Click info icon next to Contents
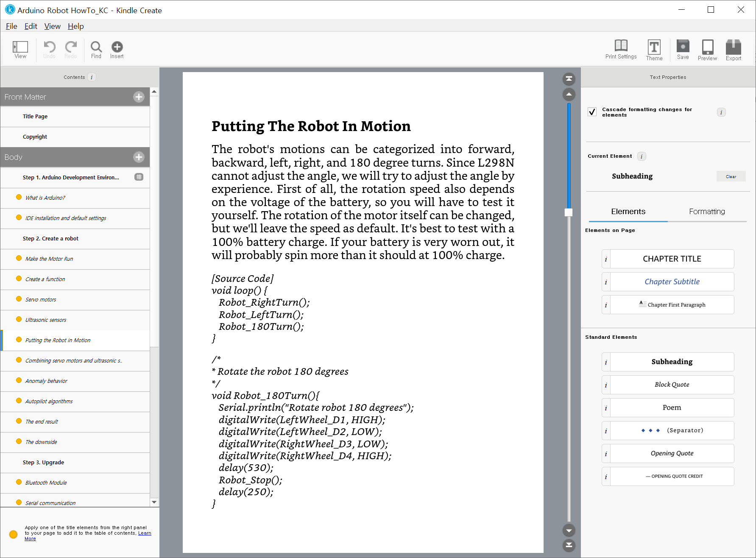Screen dimensions: 756x558 92,77
